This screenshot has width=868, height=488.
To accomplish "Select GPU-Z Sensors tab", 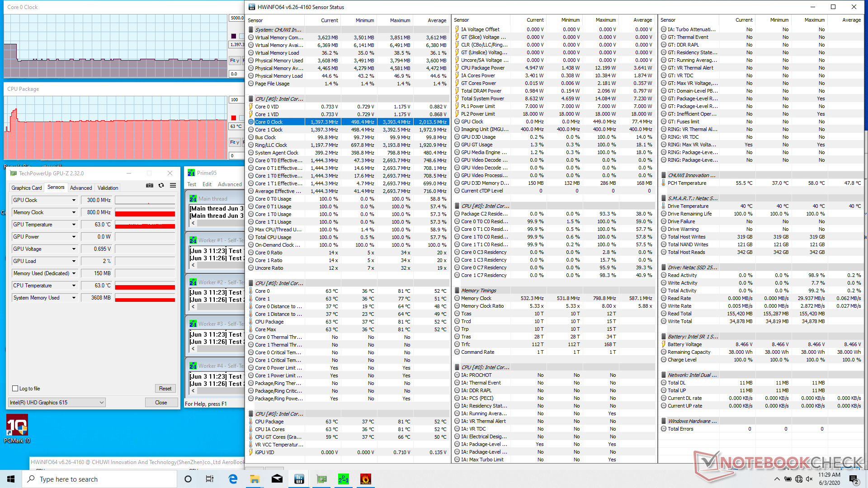I will coord(56,187).
